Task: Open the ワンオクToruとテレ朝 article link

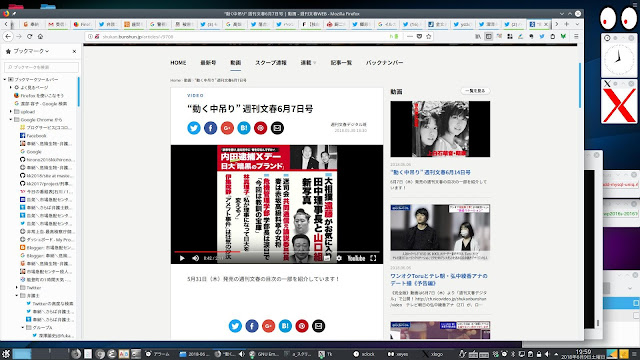Action: click(x=439, y=279)
